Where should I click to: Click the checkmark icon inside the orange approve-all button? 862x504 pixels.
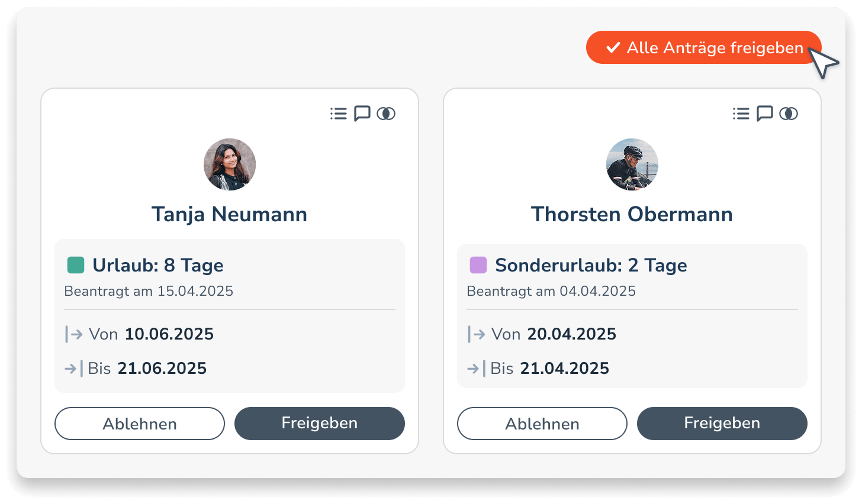[x=613, y=48]
